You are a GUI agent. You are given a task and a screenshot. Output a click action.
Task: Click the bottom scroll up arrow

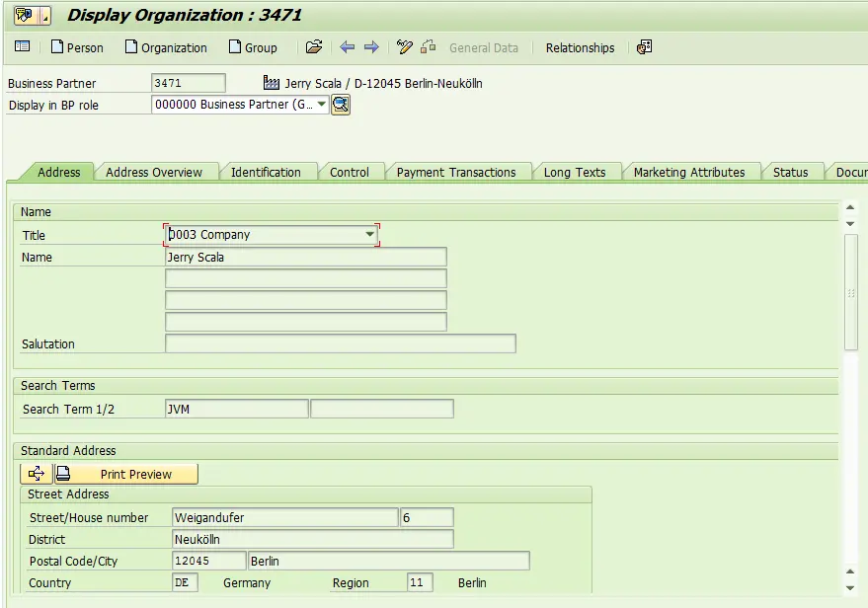(x=850, y=571)
